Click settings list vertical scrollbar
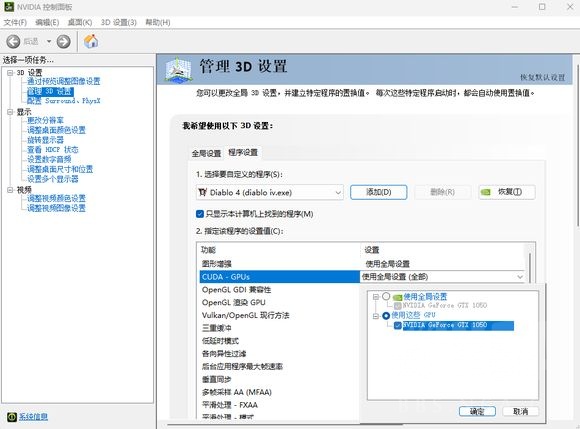 [x=530, y=268]
